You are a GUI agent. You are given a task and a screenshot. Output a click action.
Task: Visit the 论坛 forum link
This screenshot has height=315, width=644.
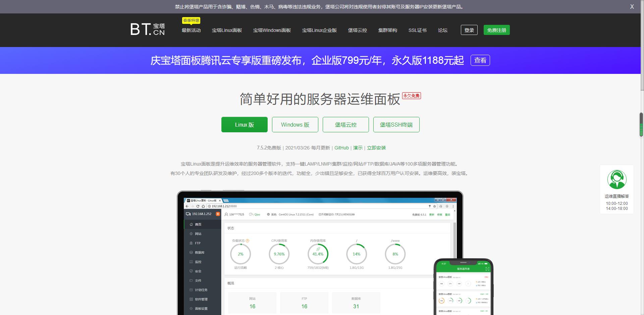443,30
